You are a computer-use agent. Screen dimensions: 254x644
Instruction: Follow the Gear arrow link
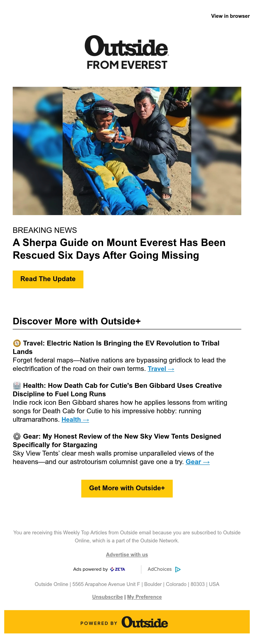pos(197,462)
